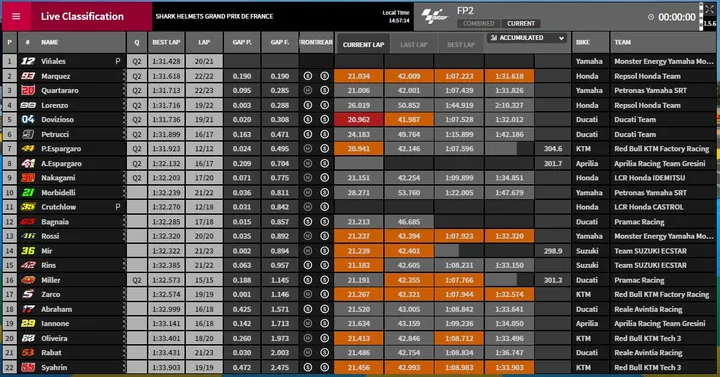Click Marquez front tyre indicator
This screenshot has height=377, width=720.
click(308, 76)
